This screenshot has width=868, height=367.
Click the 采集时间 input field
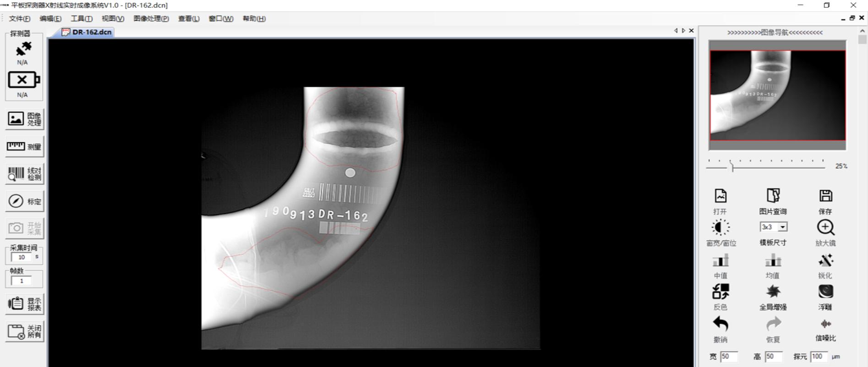[x=22, y=257]
